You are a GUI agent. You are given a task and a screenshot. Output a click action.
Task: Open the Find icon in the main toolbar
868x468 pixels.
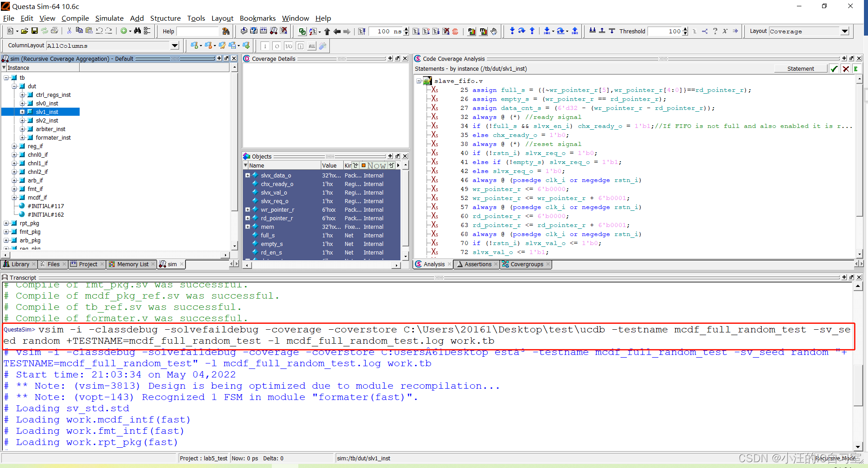(137, 31)
